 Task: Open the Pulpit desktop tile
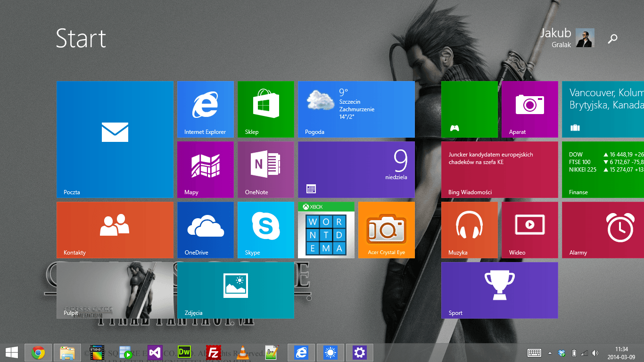tap(115, 290)
